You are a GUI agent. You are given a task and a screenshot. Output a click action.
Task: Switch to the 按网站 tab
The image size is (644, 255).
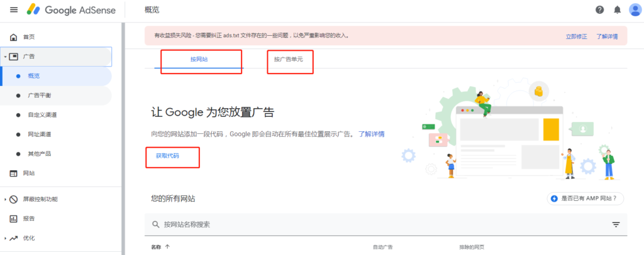pos(199,59)
